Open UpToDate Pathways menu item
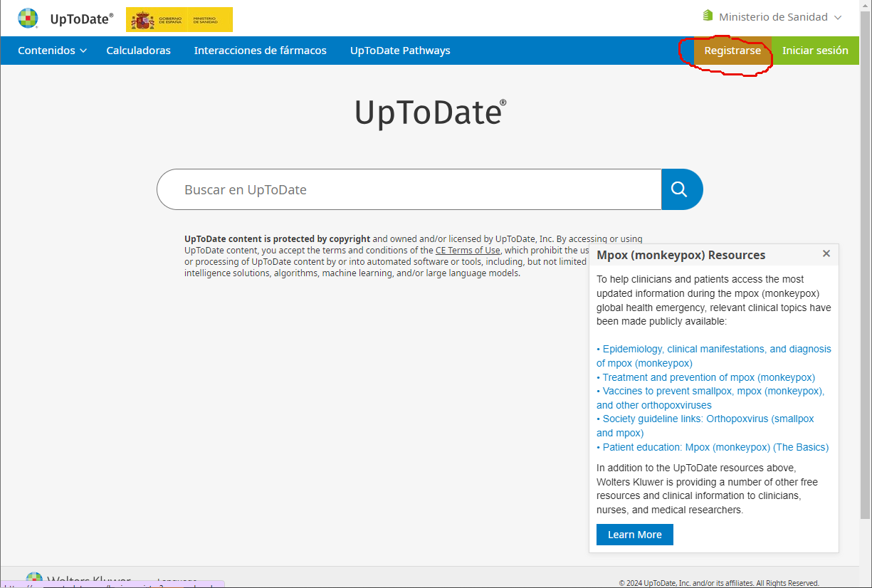Image resolution: width=872 pixels, height=588 pixels. point(399,51)
